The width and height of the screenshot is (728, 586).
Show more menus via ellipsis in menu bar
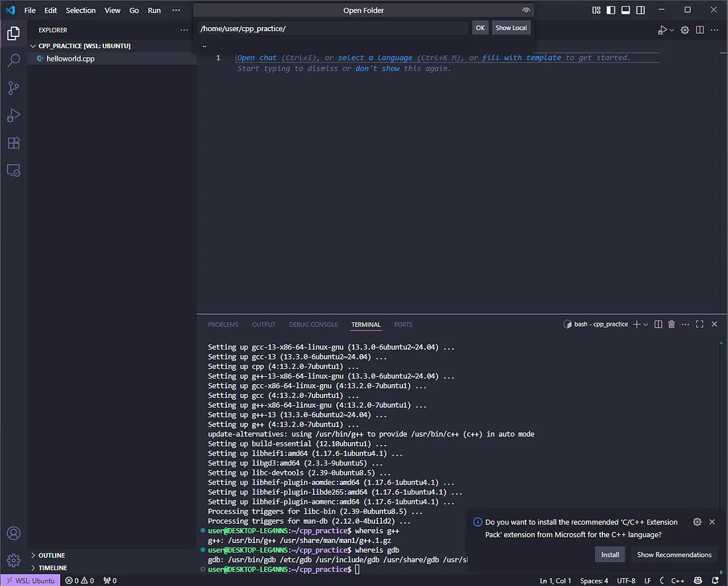pos(176,10)
